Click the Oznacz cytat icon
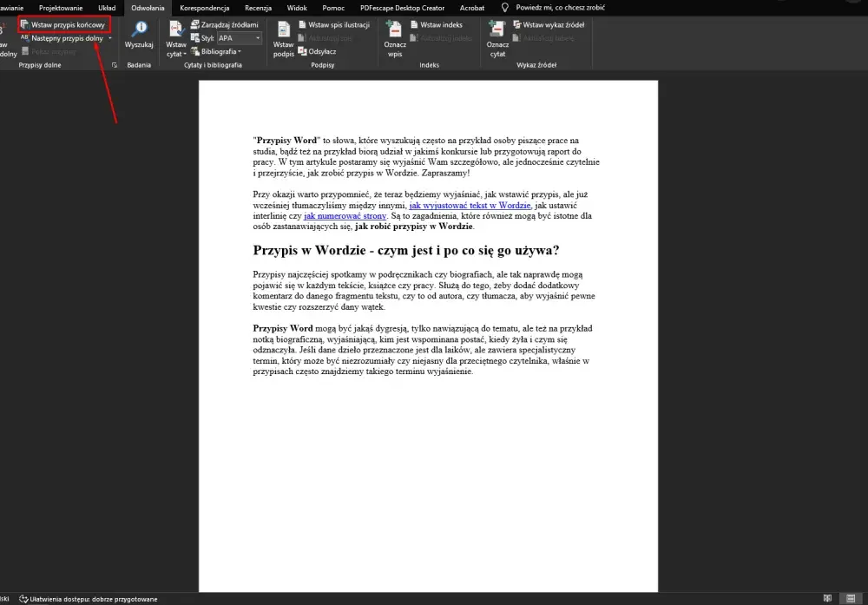Screen dimensions: 868x605 (497, 29)
